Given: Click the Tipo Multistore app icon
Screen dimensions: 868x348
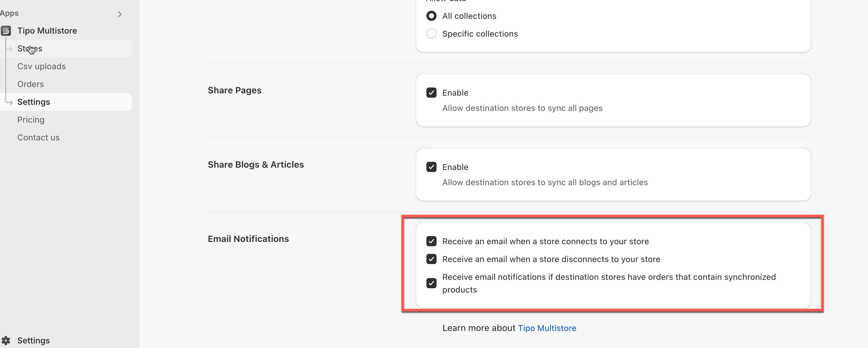Looking at the screenshot, I should coord(6,31).
